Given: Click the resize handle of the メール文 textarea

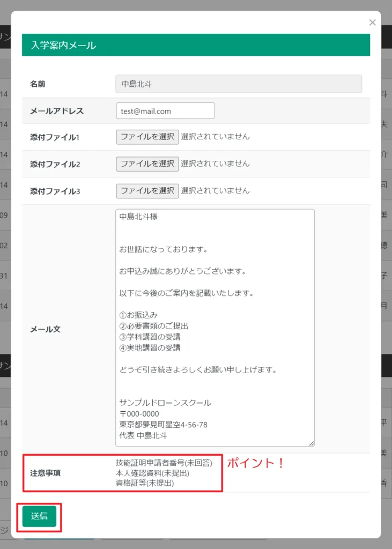Looking at the screenshot, I should point(311,443).
